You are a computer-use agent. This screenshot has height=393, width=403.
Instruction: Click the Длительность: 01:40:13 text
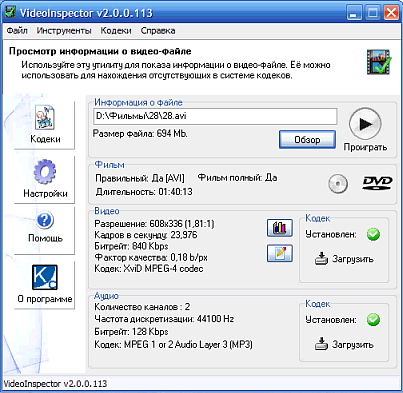point(144,192)
